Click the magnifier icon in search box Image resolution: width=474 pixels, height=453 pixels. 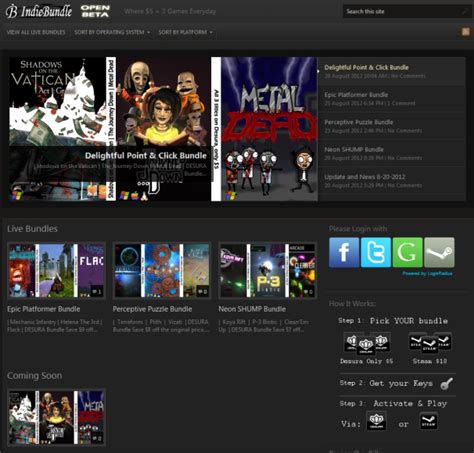[x=465, y=11]
